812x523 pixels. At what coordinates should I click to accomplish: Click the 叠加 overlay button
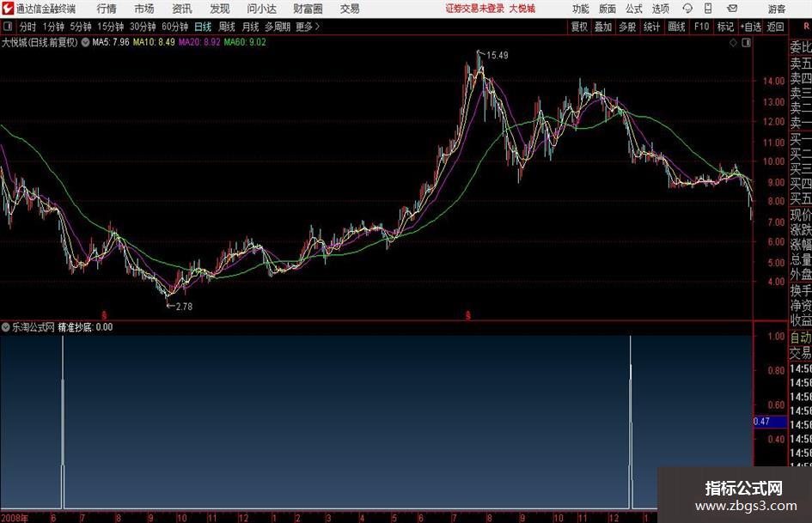(603, 27)
